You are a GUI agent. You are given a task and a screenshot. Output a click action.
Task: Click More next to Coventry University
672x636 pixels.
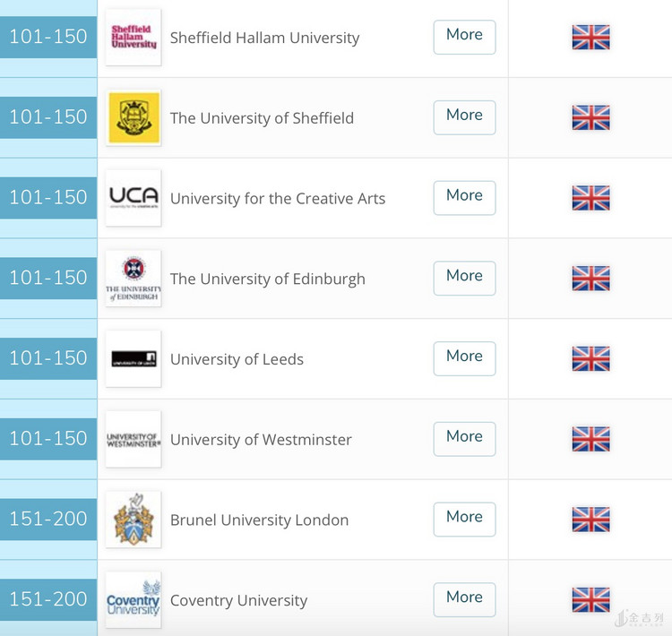click(464, 599)
